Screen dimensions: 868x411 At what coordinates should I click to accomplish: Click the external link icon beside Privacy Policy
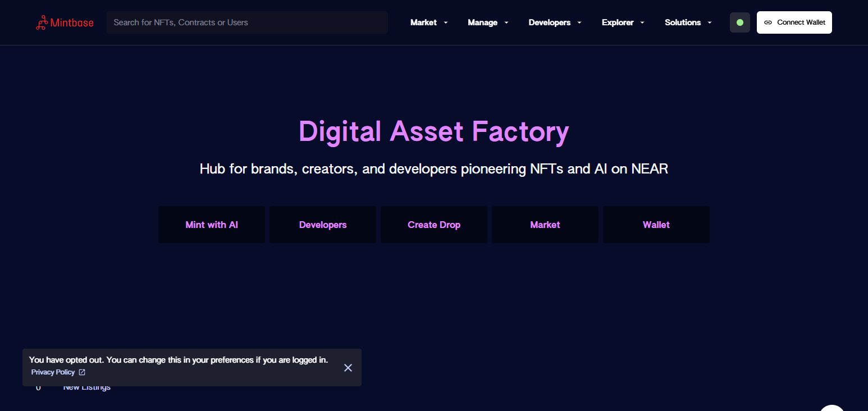tap(82, 372)
